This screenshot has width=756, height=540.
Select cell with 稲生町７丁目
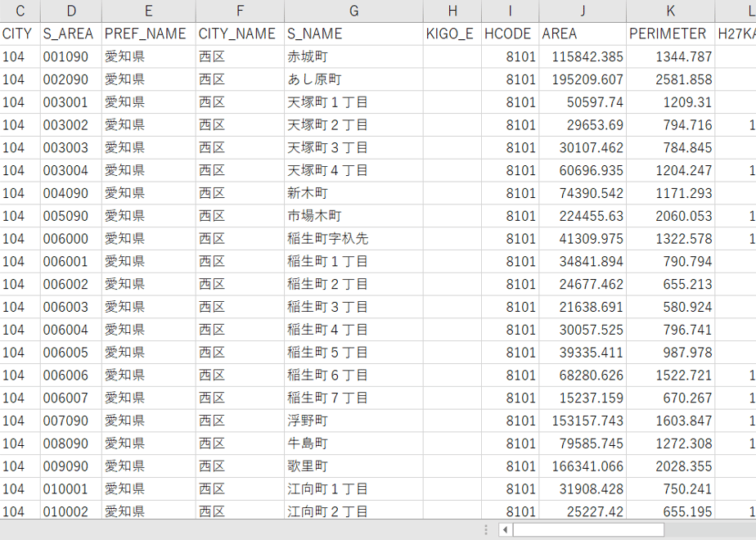click(x=354, y=398)
